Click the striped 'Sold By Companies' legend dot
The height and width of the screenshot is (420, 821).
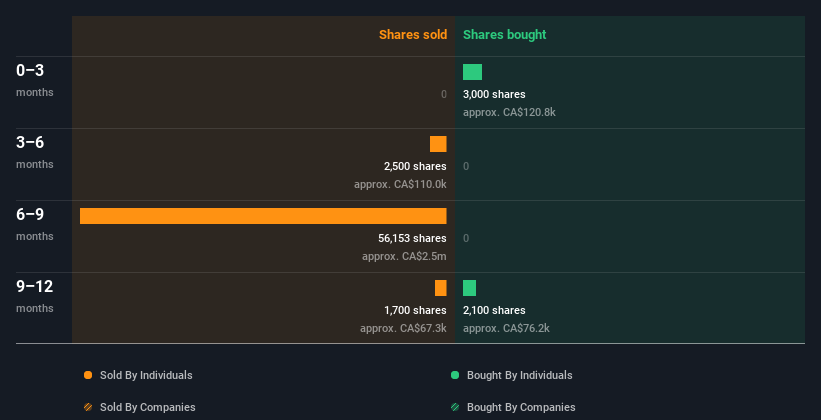(x=88, y=407)
